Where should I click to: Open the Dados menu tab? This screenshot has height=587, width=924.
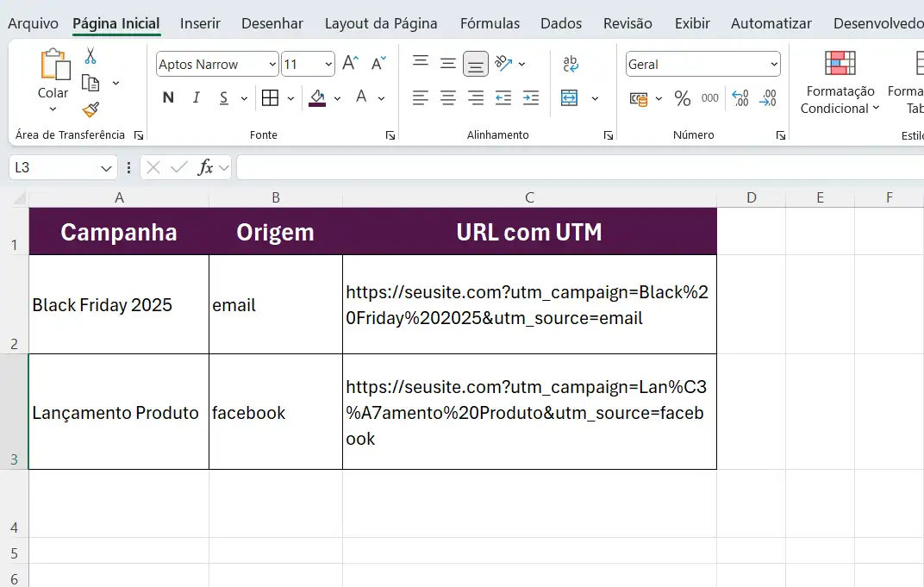point(561,23)
